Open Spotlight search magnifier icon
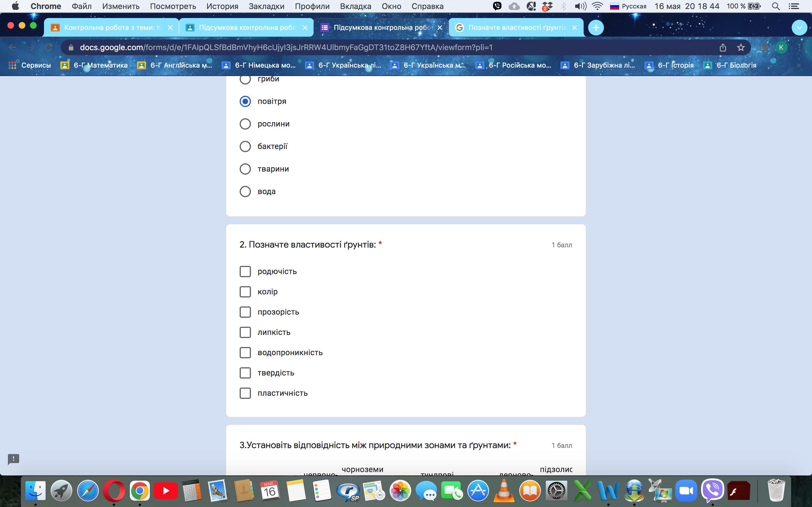This screenshot has width=812, height=507. click(x=776, y=6)
